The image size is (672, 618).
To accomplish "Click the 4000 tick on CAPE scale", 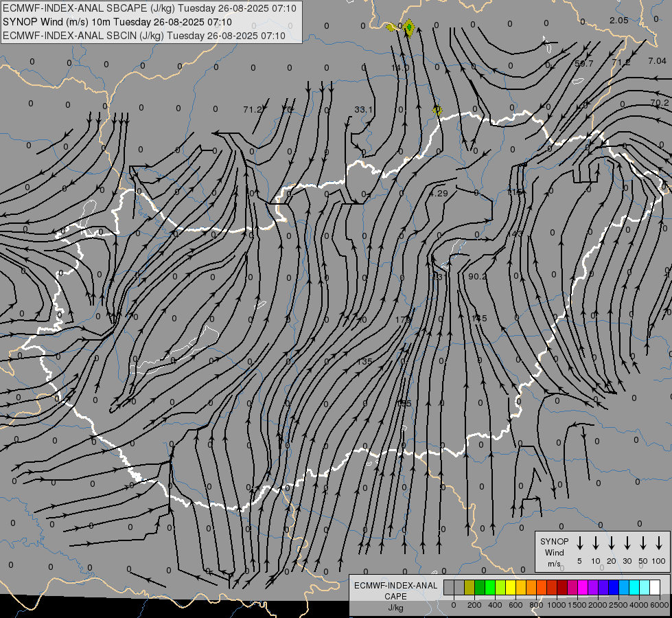I will (x=638, y=605).
